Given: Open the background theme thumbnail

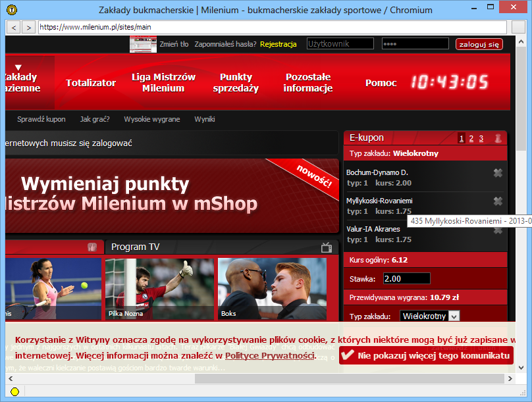Looking at the screenshot, I should pos(143,44).
